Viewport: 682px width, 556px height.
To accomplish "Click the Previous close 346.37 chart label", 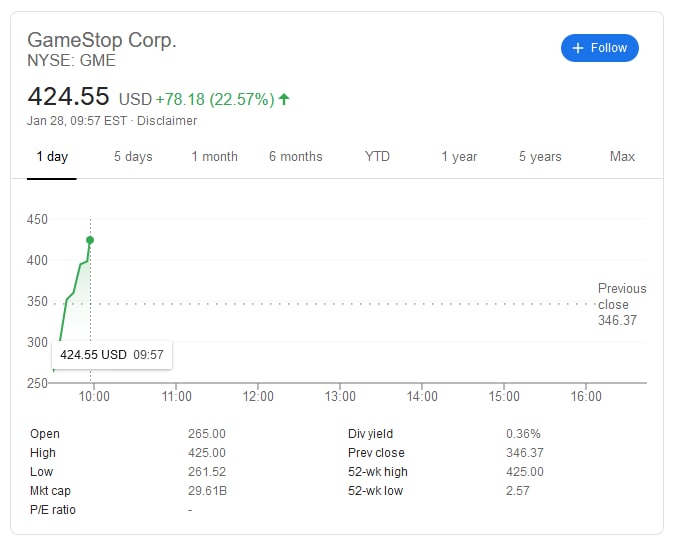I will [x=622, y=305].
